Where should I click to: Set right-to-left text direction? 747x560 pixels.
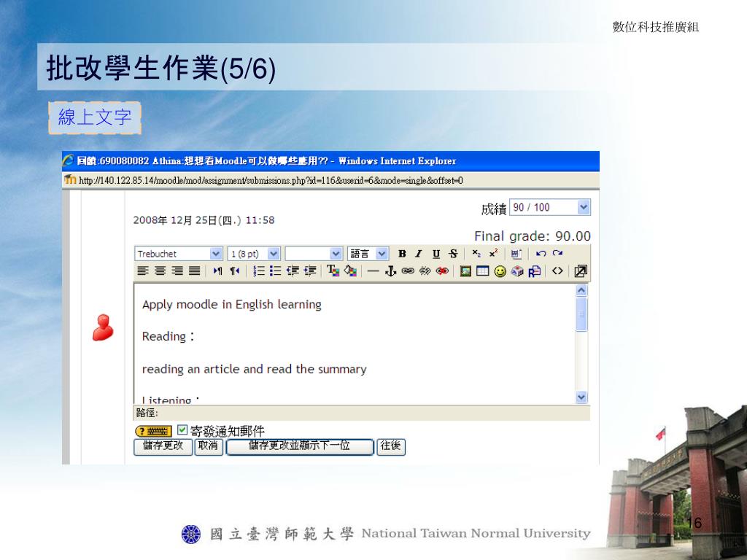pos(234,271)
